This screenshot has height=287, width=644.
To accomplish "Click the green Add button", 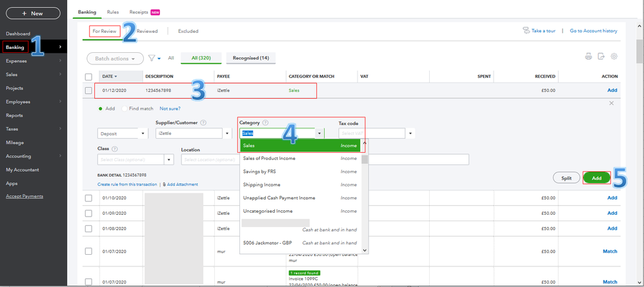I will pos(597,178).
